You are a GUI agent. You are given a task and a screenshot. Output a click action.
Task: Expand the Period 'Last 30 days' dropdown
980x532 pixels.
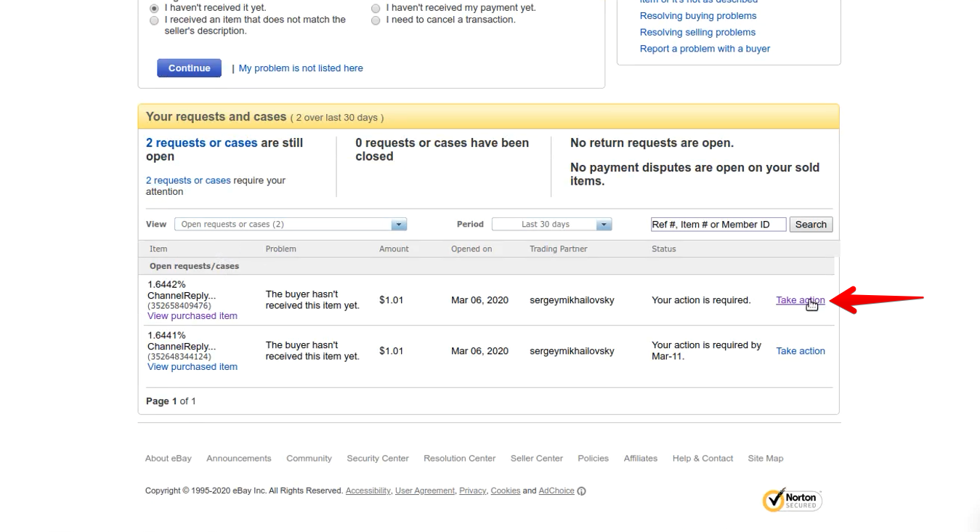[552, 225]
